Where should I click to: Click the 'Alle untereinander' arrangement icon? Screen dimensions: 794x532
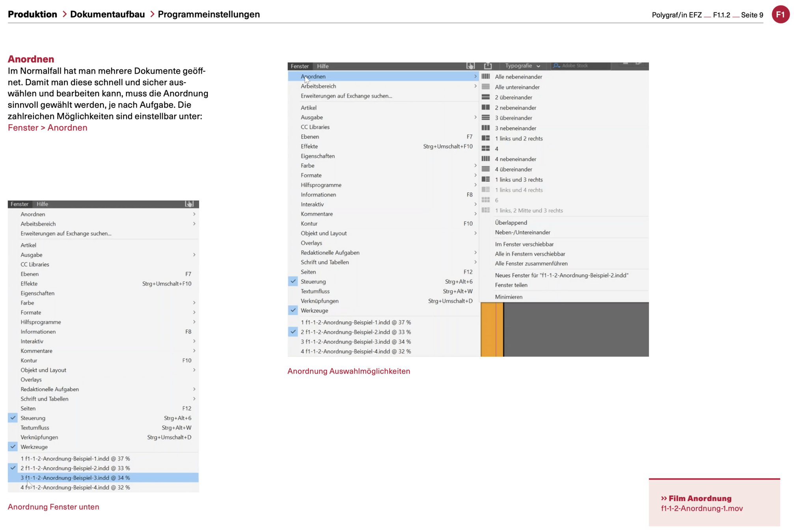tap(486, 87)
